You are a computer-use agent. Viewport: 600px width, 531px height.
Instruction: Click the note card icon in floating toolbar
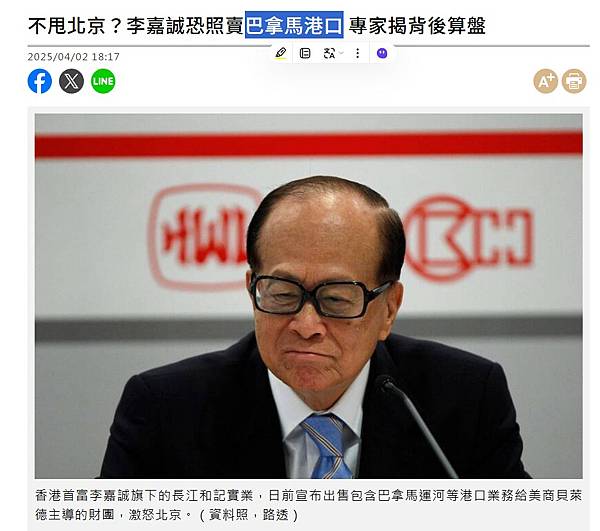(x=305, y=53)
